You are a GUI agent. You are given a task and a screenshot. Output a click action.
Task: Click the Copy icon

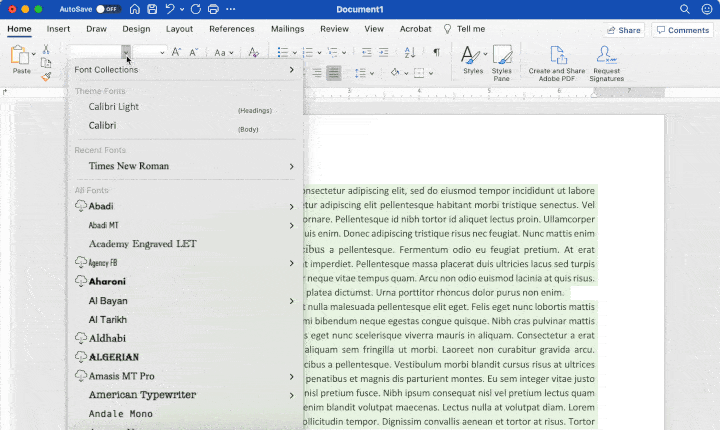point(46,63)
